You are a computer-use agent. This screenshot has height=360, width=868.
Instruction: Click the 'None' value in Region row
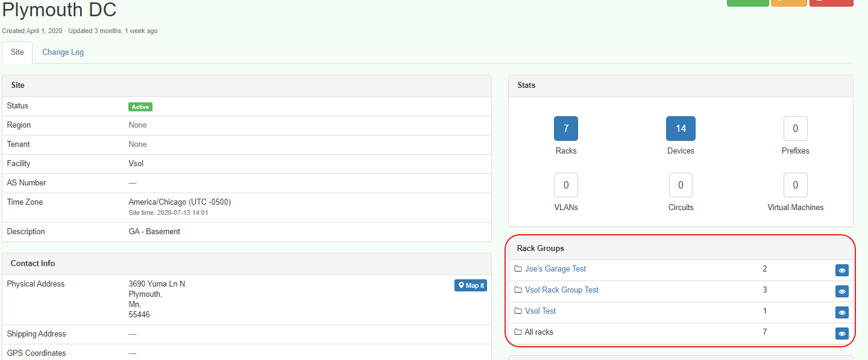click(x=137, y=125)
